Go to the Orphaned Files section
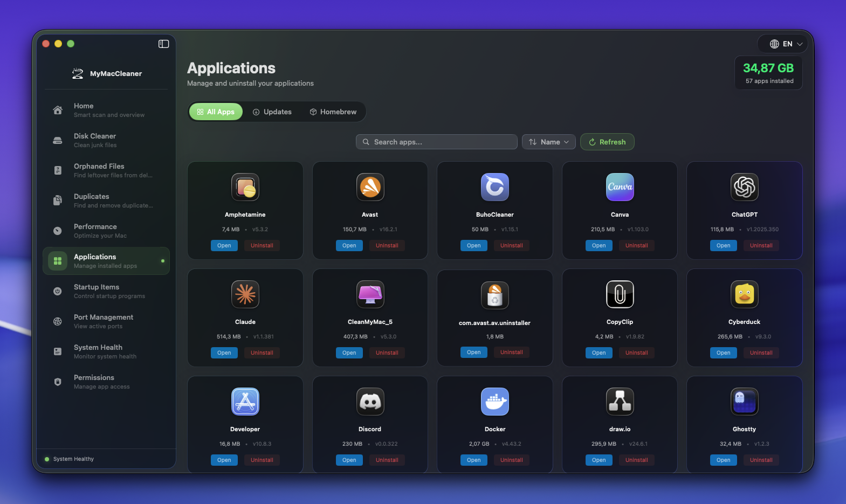 click(106, 170)
